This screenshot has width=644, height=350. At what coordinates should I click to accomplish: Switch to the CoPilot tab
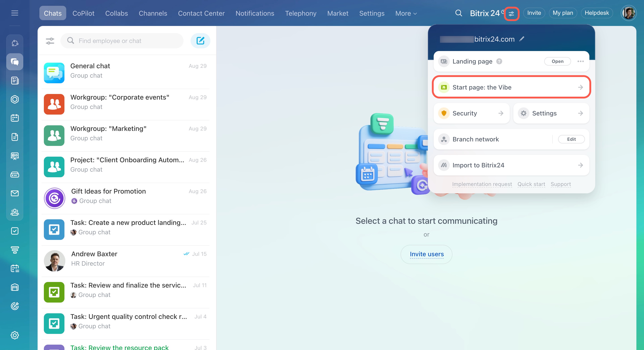coord(83,13)
